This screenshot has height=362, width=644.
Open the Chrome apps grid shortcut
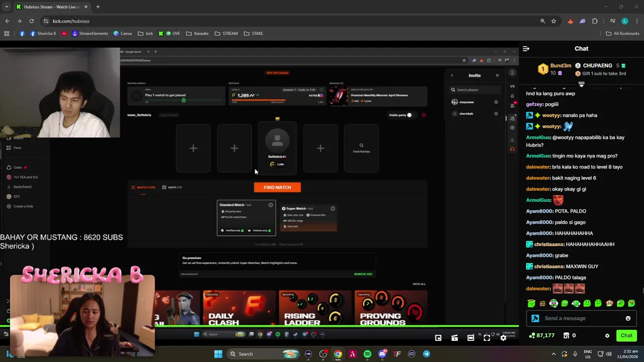tap(7, 34)
